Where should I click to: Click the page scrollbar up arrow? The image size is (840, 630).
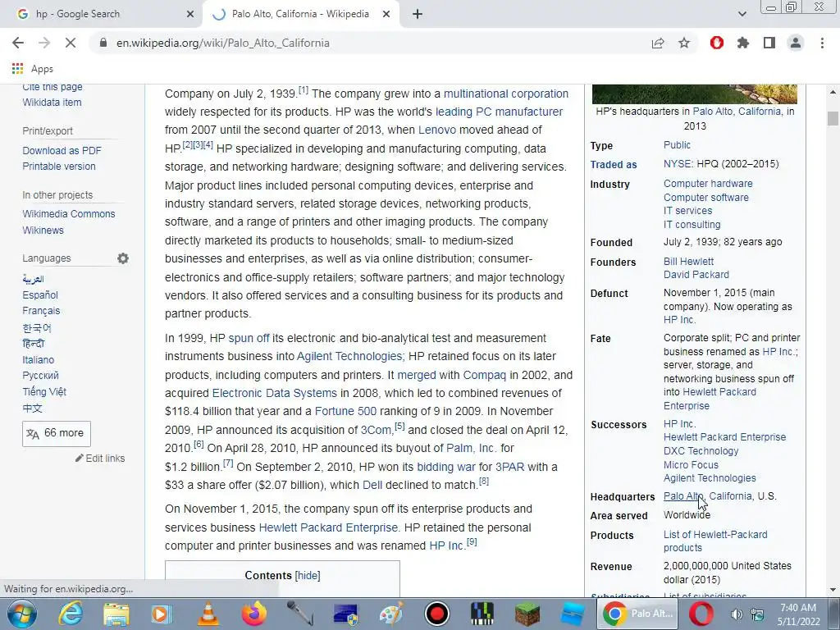(x=833, y=92)
